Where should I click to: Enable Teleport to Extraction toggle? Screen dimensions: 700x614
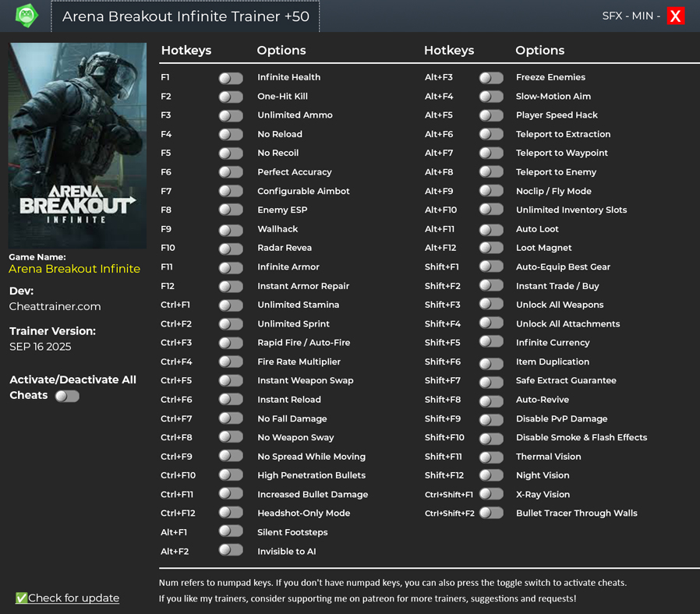[491, 134]
